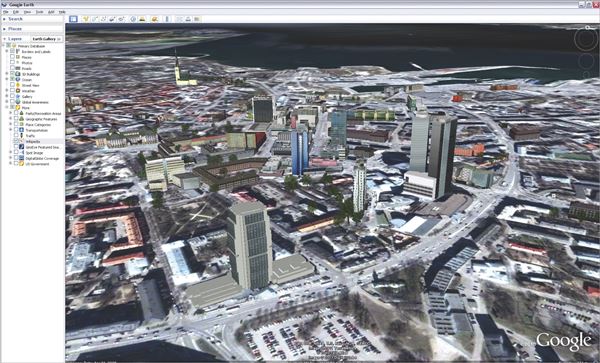Image resolution: width=600 pixels, height=363 pixels.
Task: Collapse the More layer folder
Action: click(x=7, y=108)
